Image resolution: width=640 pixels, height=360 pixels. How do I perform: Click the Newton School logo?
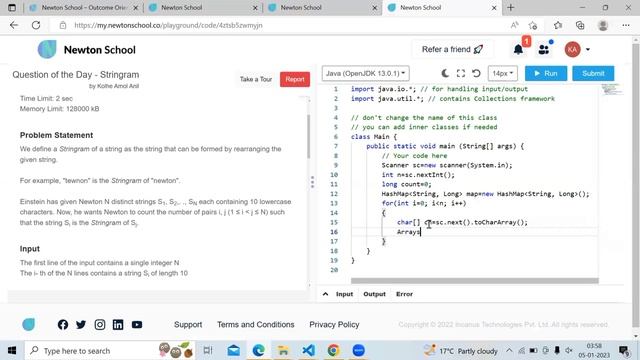pyautogui.click(x=87, y=49)
